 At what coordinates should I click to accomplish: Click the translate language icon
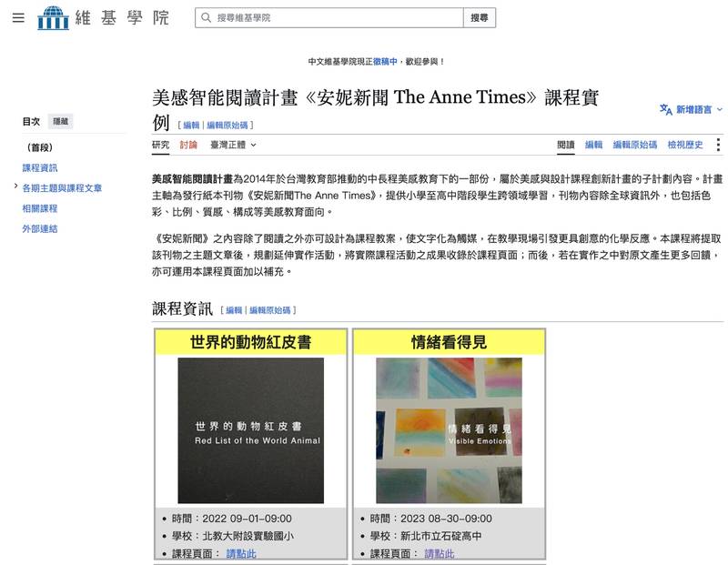tap(666, 109)
